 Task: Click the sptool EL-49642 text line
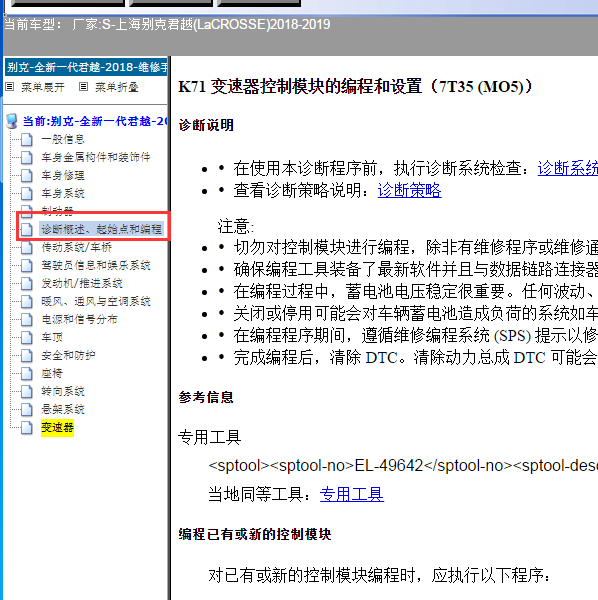pos(403,466)
